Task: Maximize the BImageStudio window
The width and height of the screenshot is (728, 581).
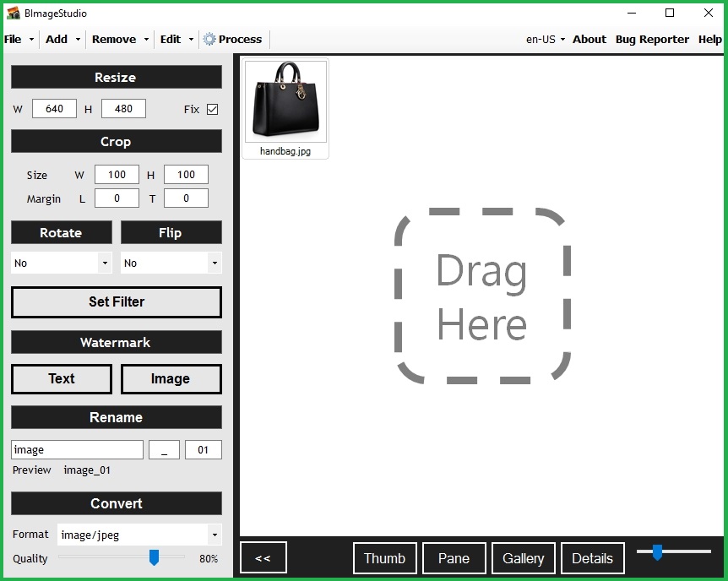Action: point(670,13)
